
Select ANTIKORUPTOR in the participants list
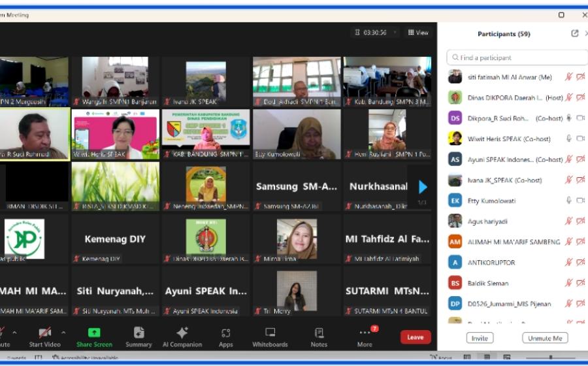(x=491, y=263)
